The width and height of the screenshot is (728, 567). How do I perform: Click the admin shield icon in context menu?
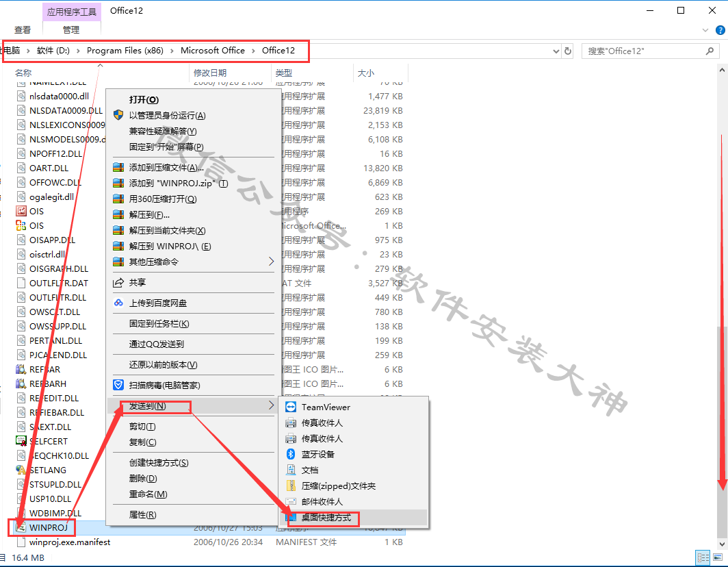click(x=118, y=115)
